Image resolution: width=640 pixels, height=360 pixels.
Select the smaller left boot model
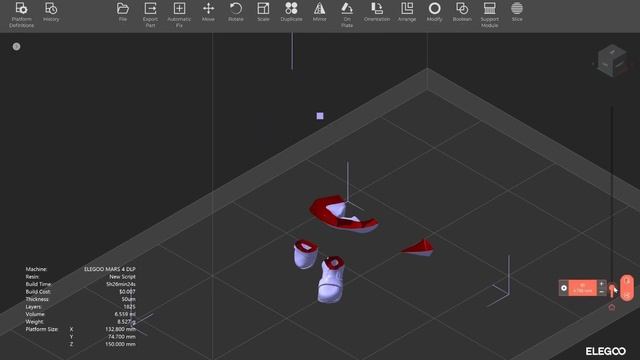tap(305, 254)
